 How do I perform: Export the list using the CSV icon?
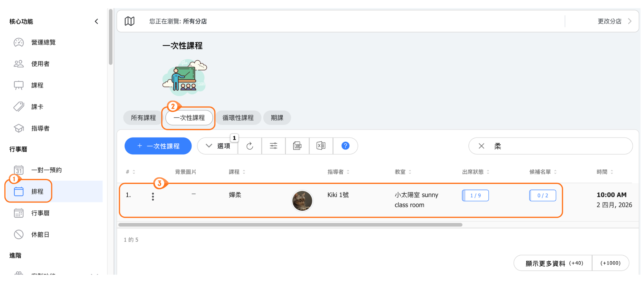pos(297,146)
